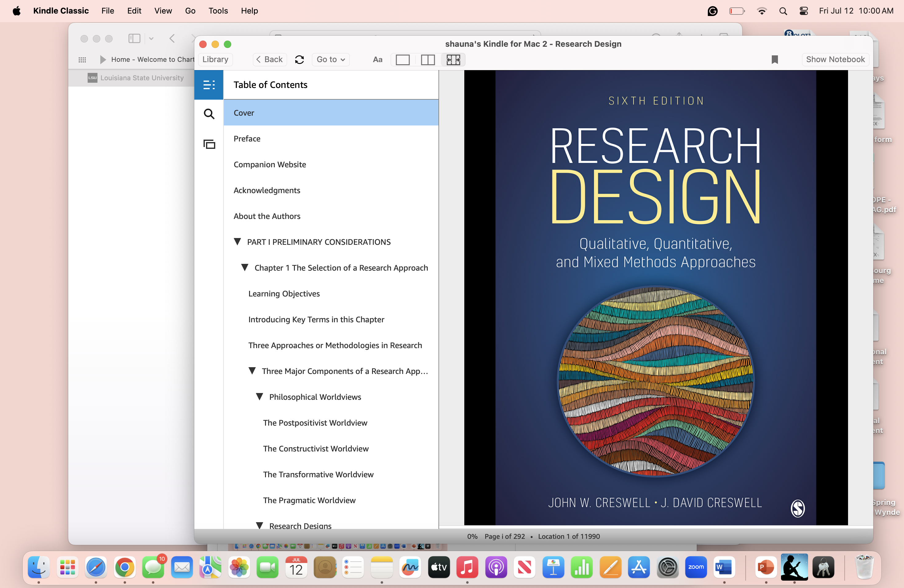
Task: Open PowerPoint from the Dock
Action: (766, 567)
